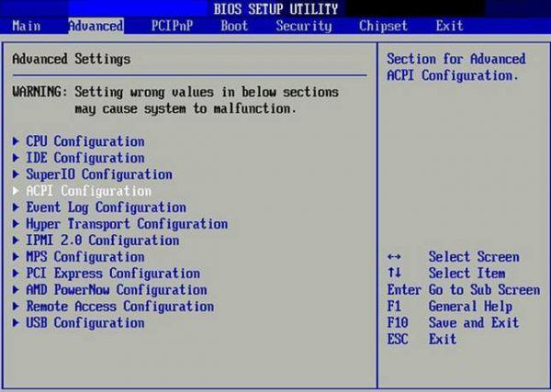551x392 pixels.
Task: Open SuperIO Configuration
Action: 98,174
